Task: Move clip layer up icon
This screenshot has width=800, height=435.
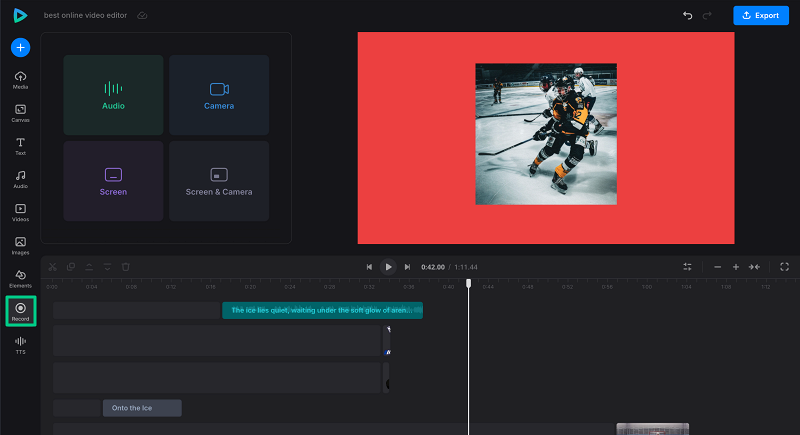Action: (89, 267)
